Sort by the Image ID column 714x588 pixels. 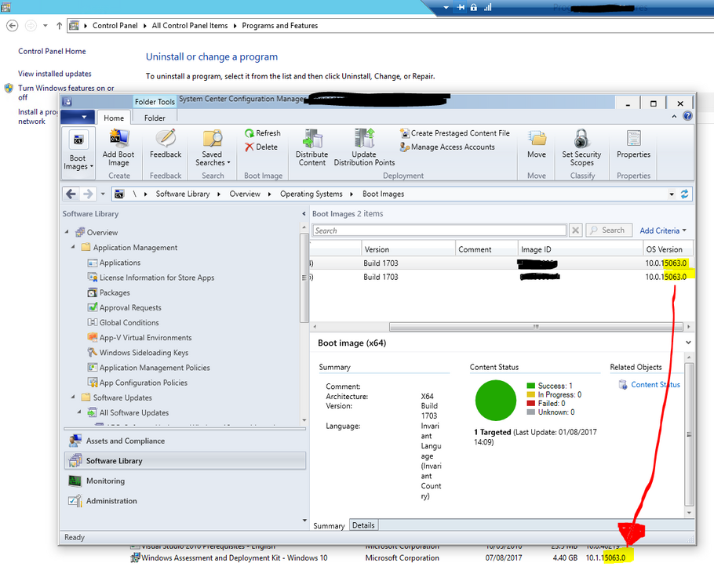click(580, 249)
